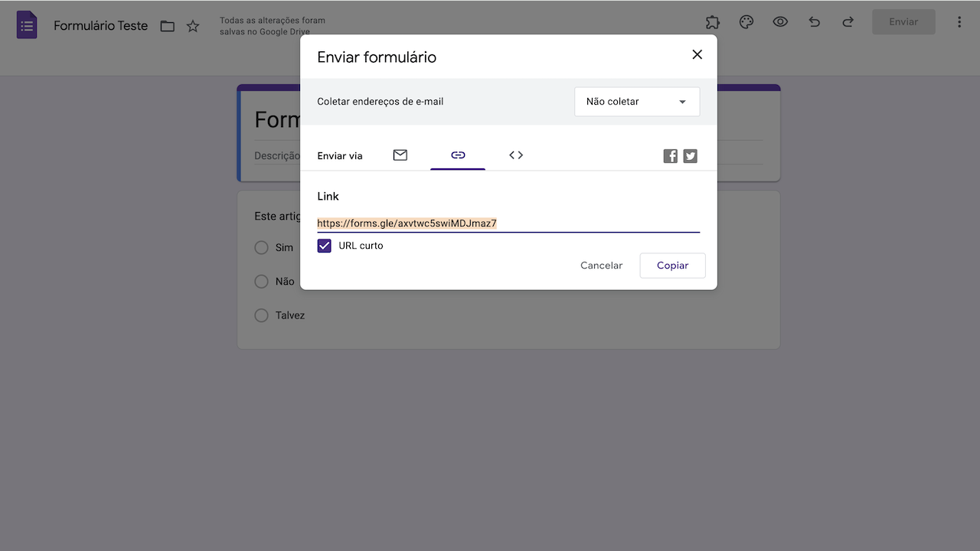This screenshot has width=980, height=551.
Task: Select the Sim radio option
Action: click(x=262, y=248)
